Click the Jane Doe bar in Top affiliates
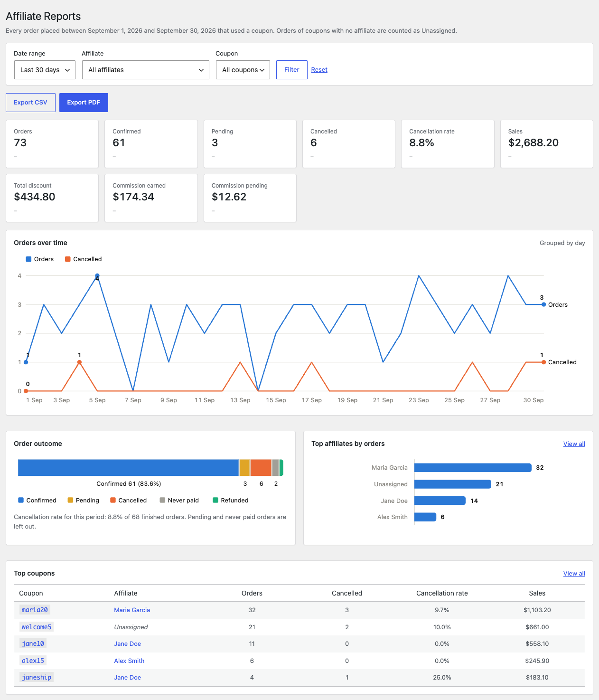599x700 pixels. tap(440, 501)
